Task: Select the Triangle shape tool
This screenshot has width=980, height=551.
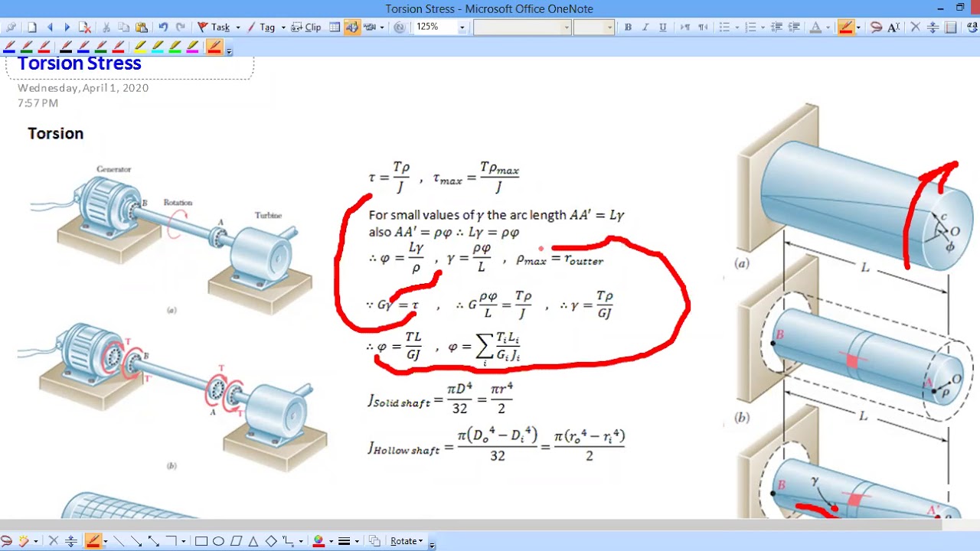Action: click(253, 541)
